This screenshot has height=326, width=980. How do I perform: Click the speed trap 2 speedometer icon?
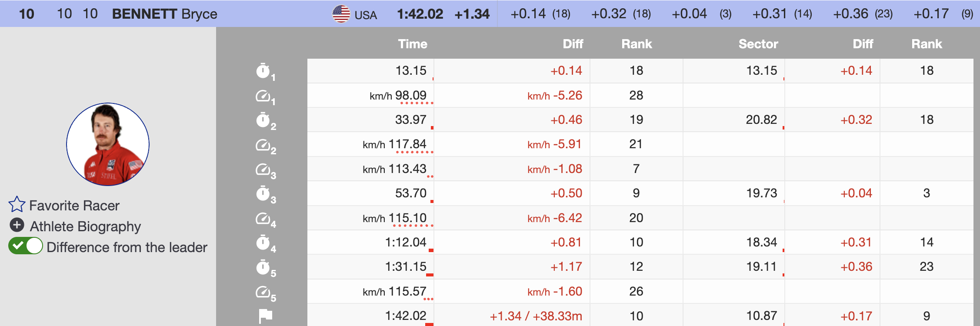263,145
